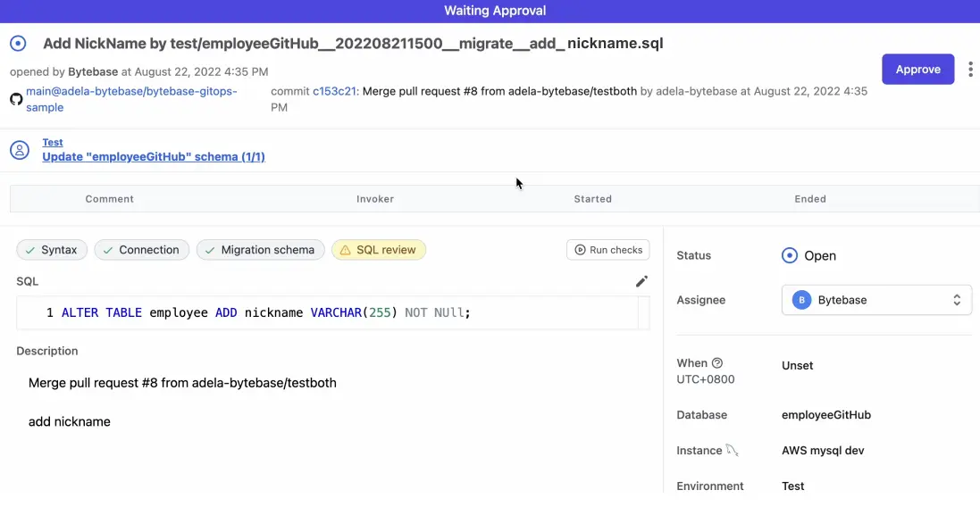Click the up-down chevron in Assignee selector
This screenshot has height=507, width=980.
point(956,300)
